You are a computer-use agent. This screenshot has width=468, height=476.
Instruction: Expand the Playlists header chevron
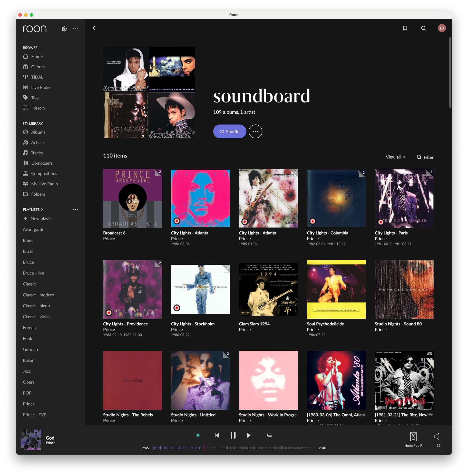click(42, 209)
